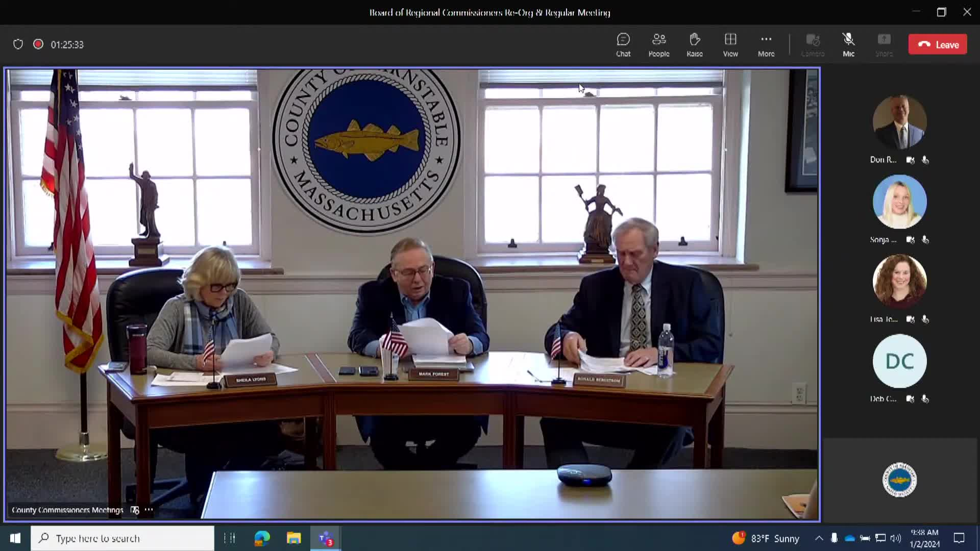980x551 pixels.
Task: Open the More options menu
Action: click(766, 44)
